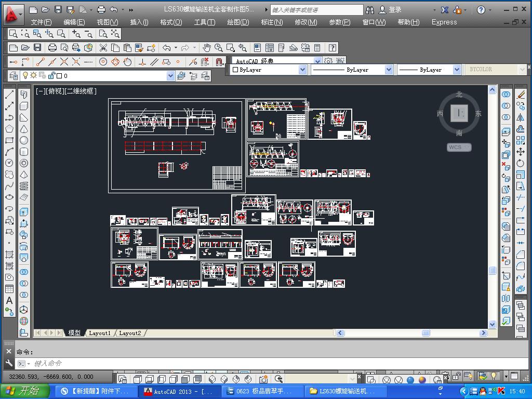Click the Plot (print) icon
The image size is (532, 399).
(52, 48)
